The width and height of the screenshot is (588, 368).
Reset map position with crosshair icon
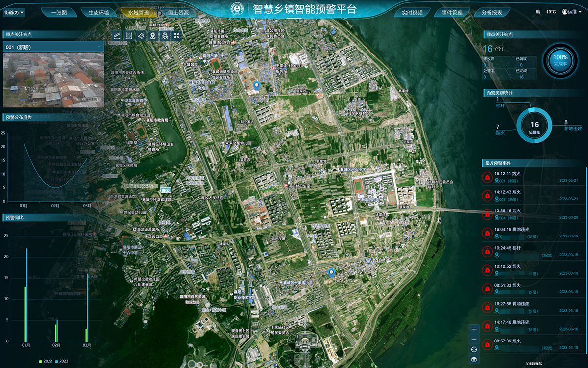pyautogui.click(x=474, y=349)
